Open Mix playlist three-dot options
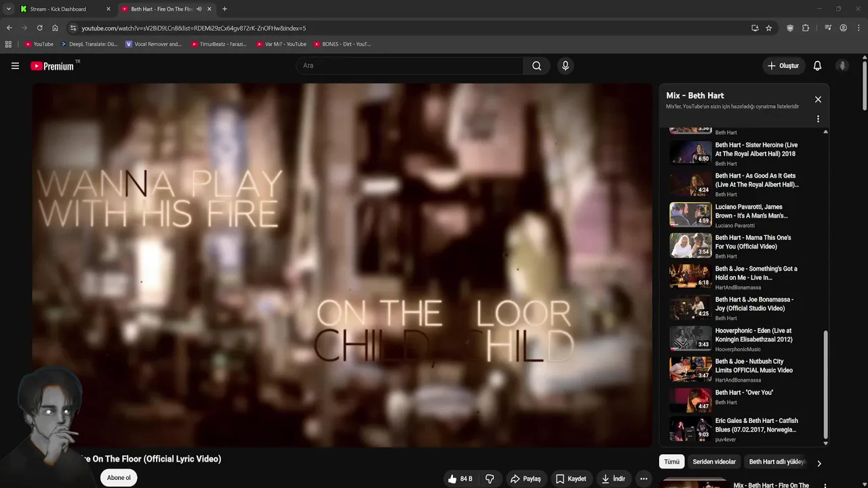 818,119
